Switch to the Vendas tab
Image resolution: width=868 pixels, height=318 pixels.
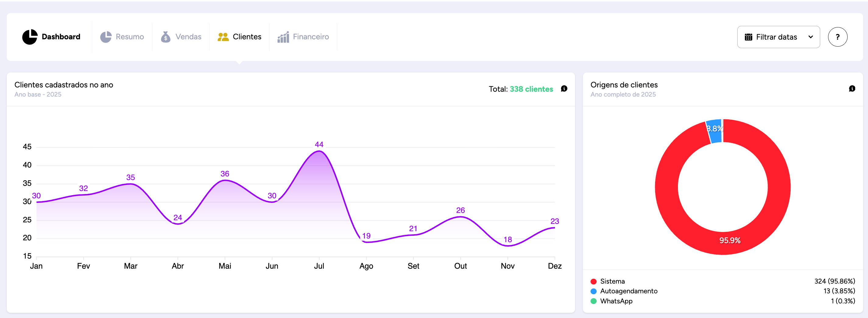(x=188, y=37)
